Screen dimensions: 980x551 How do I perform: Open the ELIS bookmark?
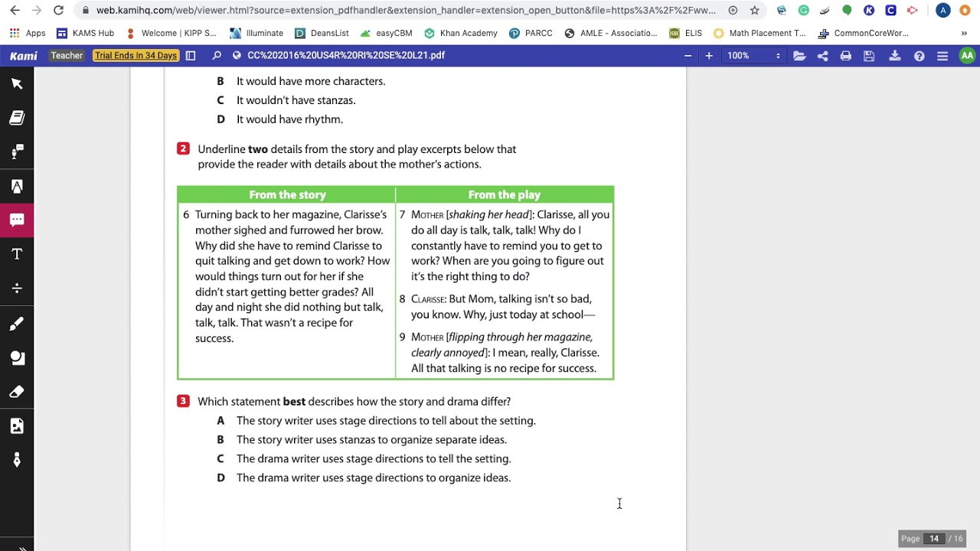point(685,34)
